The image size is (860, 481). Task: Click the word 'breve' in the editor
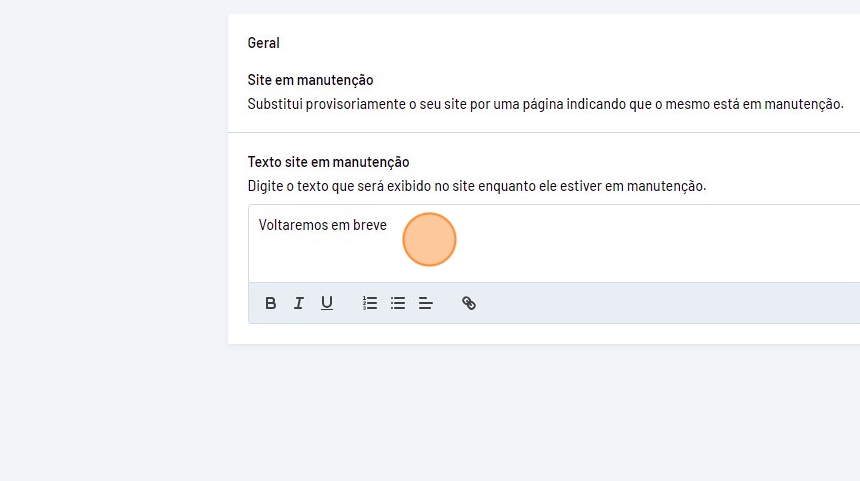pos(370,225)
